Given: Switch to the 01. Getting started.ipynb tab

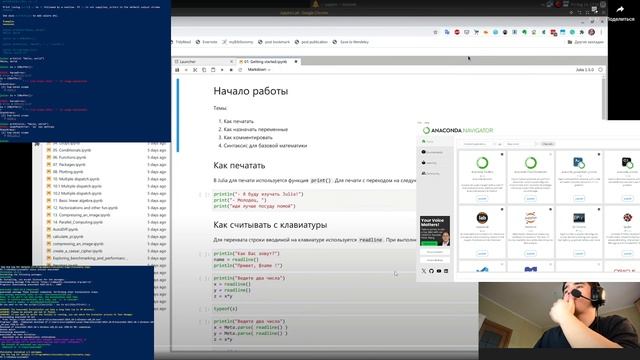Looking at the screenshot, I should (269, 62).
